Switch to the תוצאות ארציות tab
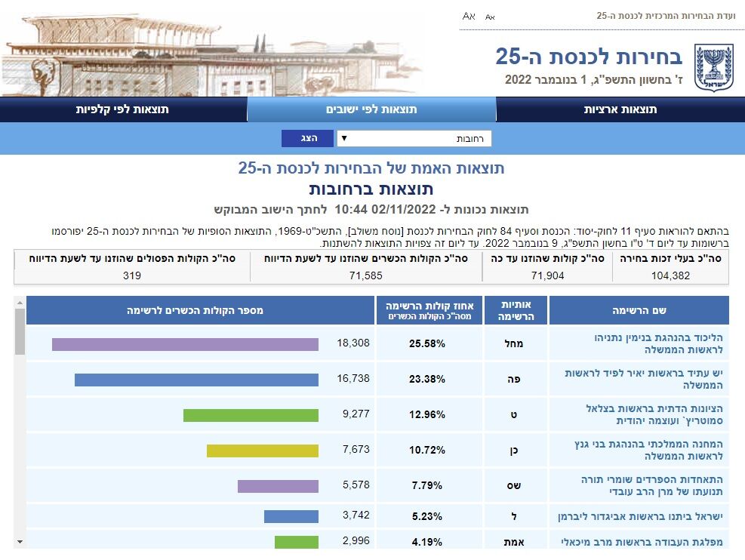 click(620, 109)
